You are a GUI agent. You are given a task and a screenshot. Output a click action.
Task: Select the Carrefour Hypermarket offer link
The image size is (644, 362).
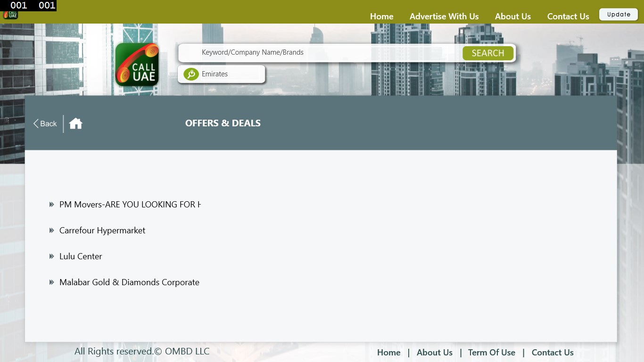102,230
